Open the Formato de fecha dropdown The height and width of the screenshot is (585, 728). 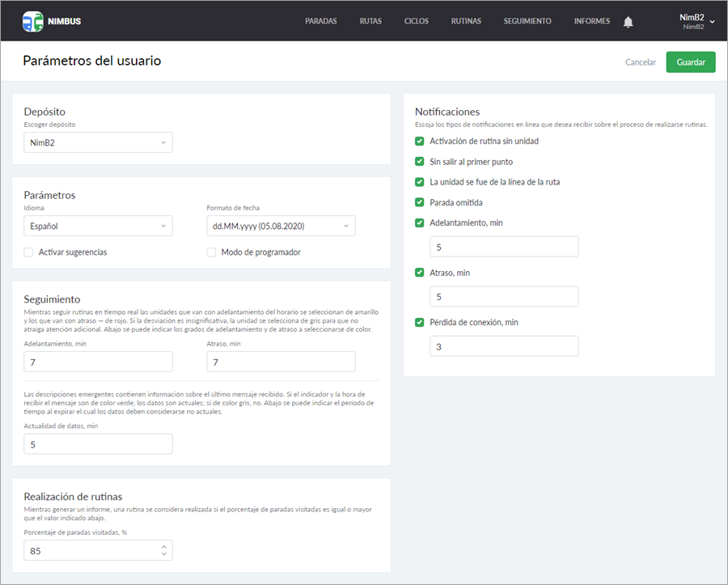point(281,227)
